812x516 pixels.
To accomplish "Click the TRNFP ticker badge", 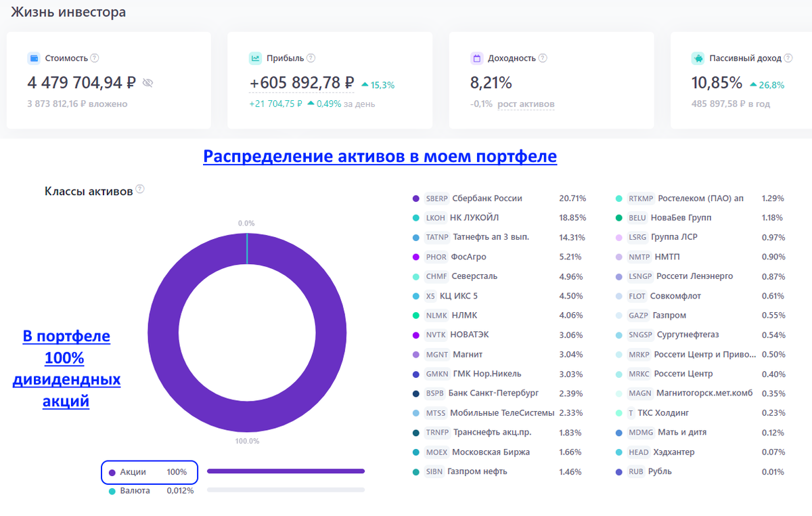I will (x=437, y=433).
